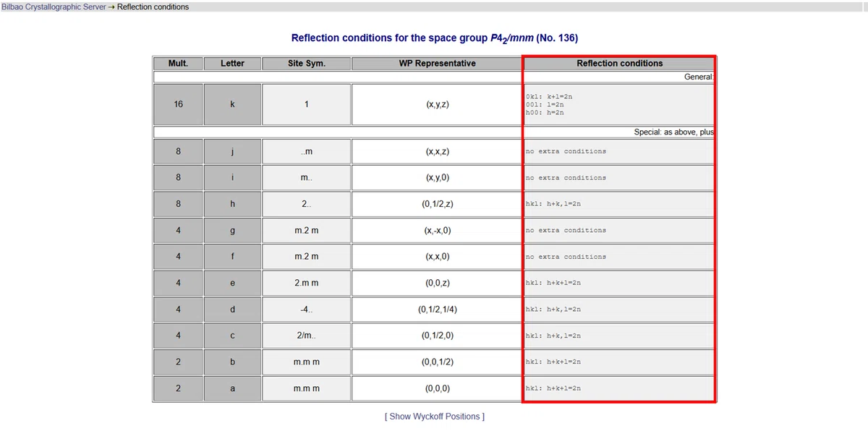
Task: Click site symmetry '1' for position k
Action: 307,104
